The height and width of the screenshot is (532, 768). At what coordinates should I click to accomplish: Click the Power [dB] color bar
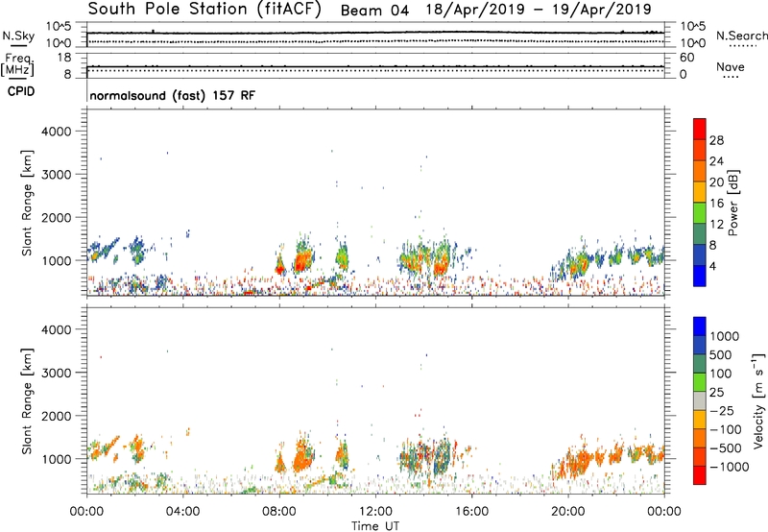[x=700, y=203]
